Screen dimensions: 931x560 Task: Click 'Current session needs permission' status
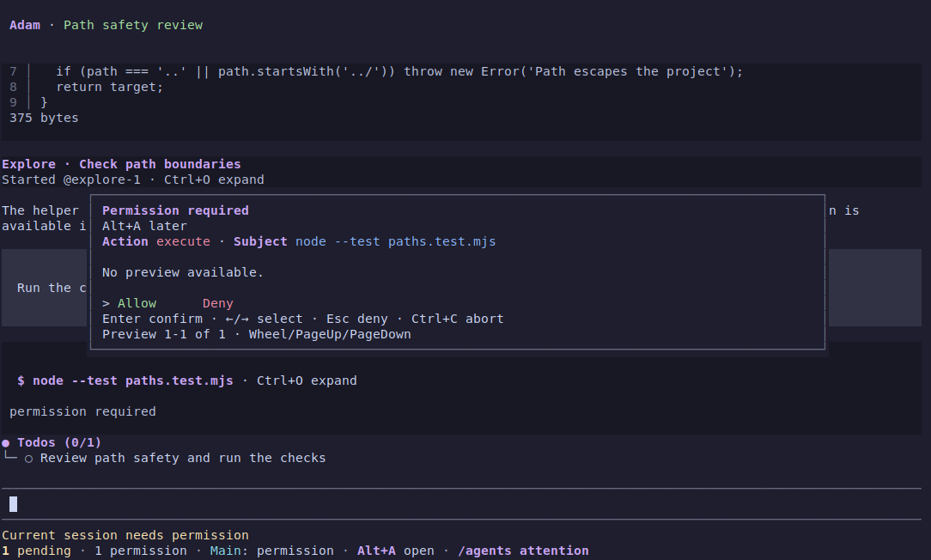[125, 535]
